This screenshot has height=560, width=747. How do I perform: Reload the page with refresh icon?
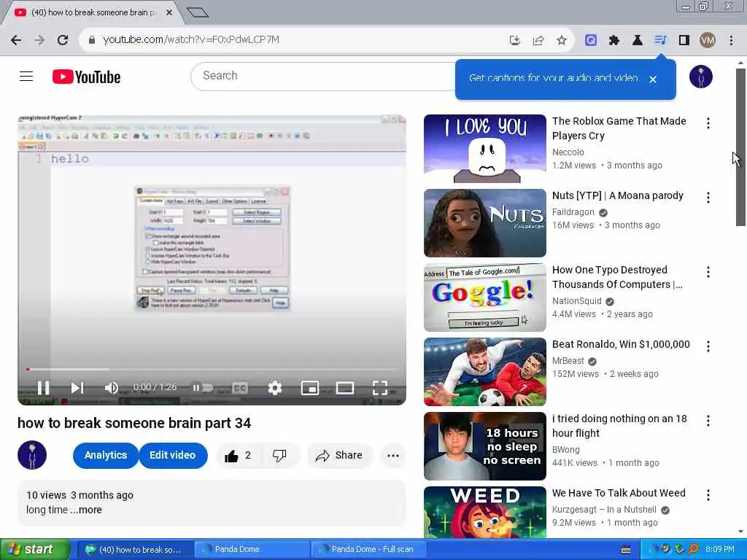pyautogui.click(x=63, y=40)
